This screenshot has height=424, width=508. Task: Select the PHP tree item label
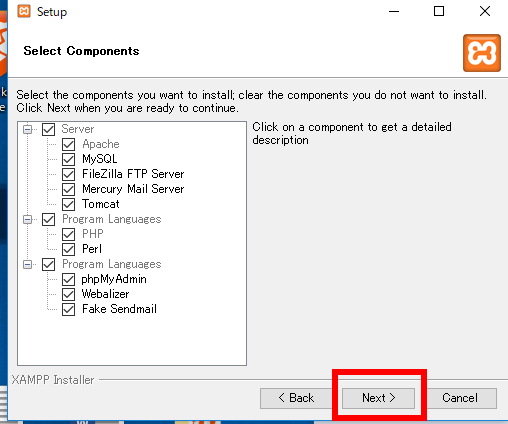coord(93,234)
